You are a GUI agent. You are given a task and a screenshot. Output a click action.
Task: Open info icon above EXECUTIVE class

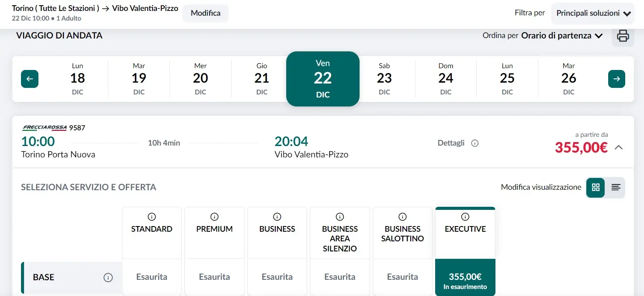tap(465, 217)
